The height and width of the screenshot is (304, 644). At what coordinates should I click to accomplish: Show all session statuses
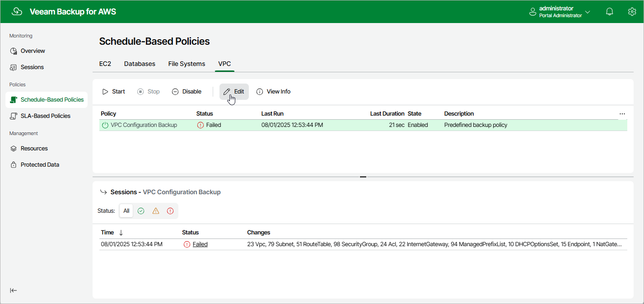click(x=126, y=210)
